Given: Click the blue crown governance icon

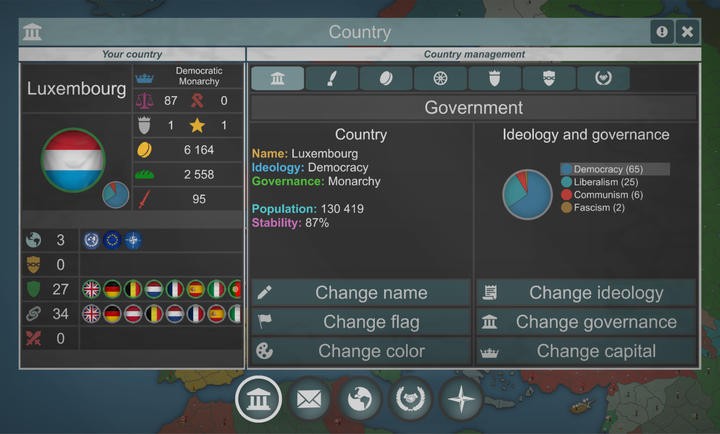Looking at the screenshot, I should 144,79.
